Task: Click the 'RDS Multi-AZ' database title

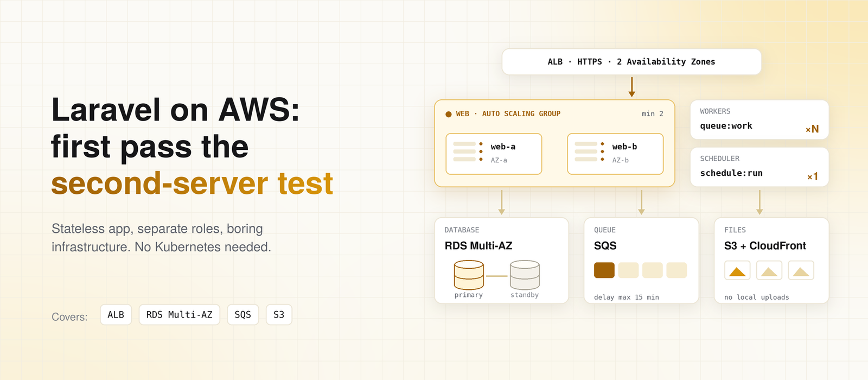Action: (478, 246)
